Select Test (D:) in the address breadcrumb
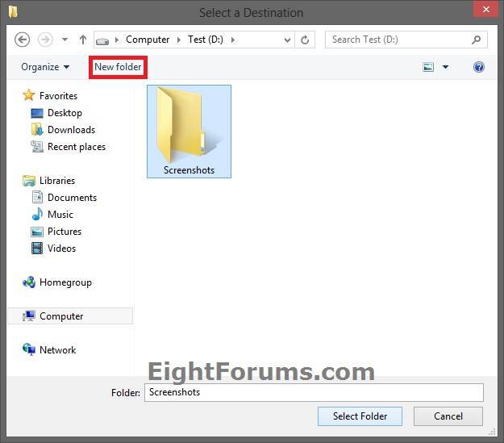Image resolution: width=504 pixels, height=443 pixels. 206,40
